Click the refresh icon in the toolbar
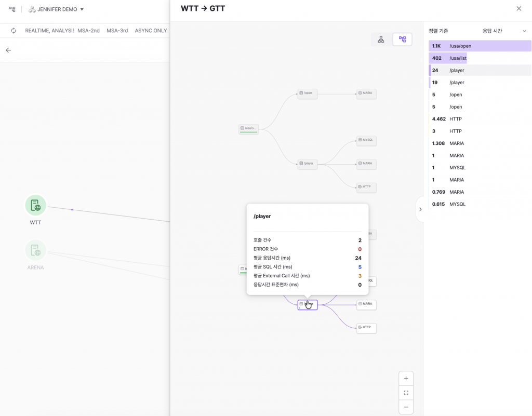 [14, 31]
